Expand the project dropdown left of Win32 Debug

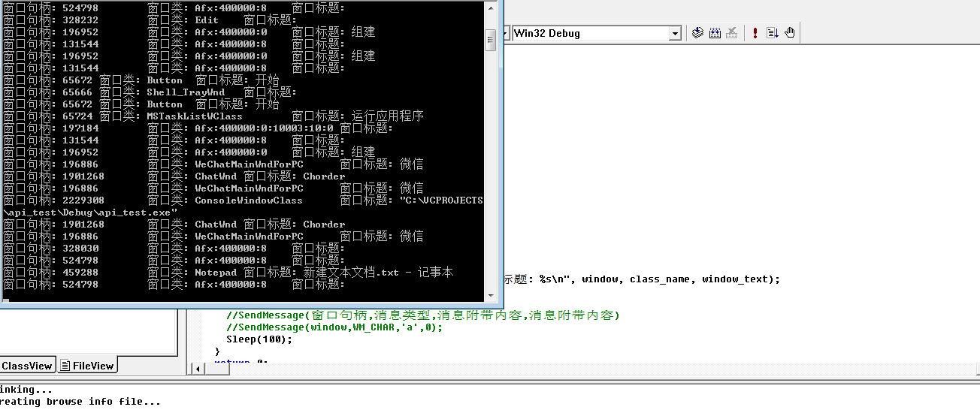[507, 33]
